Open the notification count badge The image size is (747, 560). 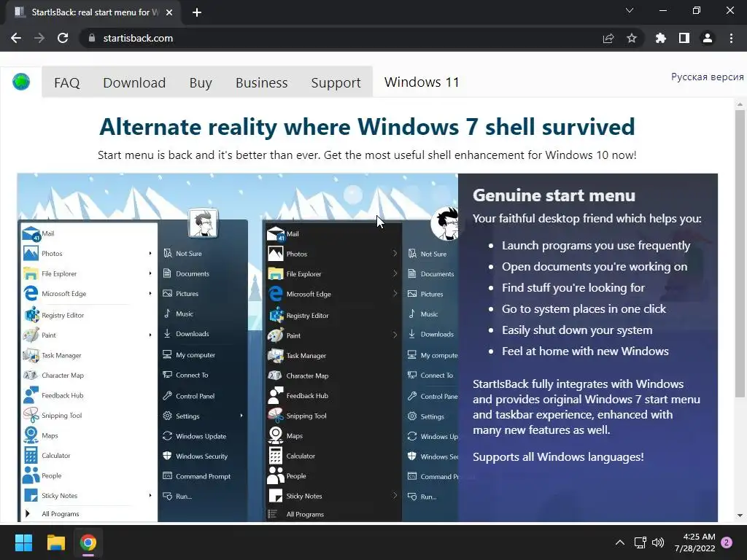pyautogui.click(x=727, y=542)
